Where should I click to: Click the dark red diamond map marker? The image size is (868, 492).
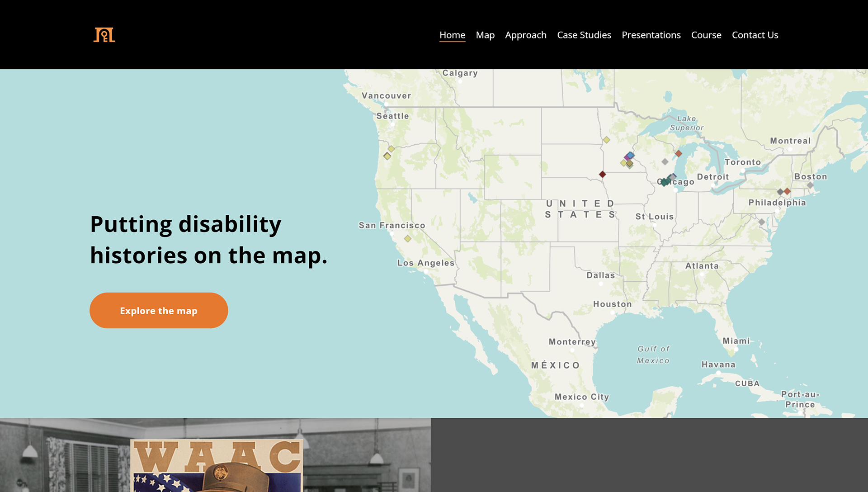tap(602, 175)
